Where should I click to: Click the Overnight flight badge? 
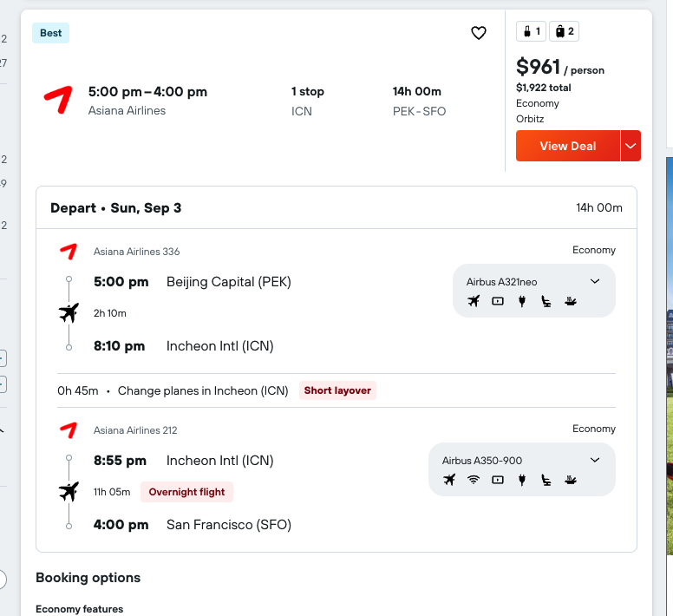tap(186, 492)
